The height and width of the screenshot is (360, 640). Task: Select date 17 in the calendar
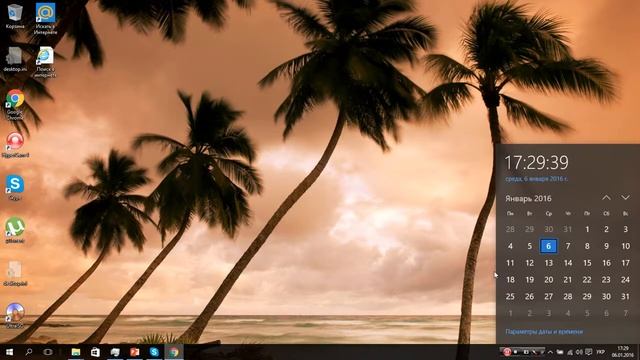[626, 263]
